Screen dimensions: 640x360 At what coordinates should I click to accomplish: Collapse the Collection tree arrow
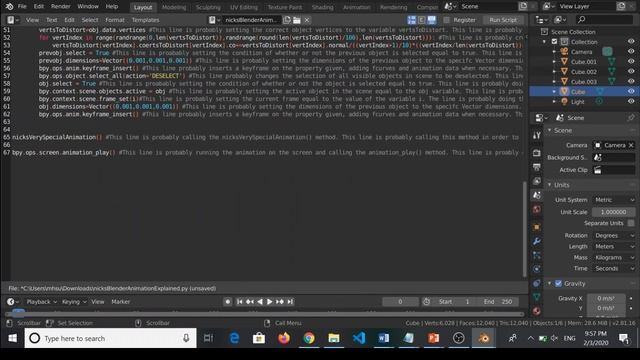(544, 42)
